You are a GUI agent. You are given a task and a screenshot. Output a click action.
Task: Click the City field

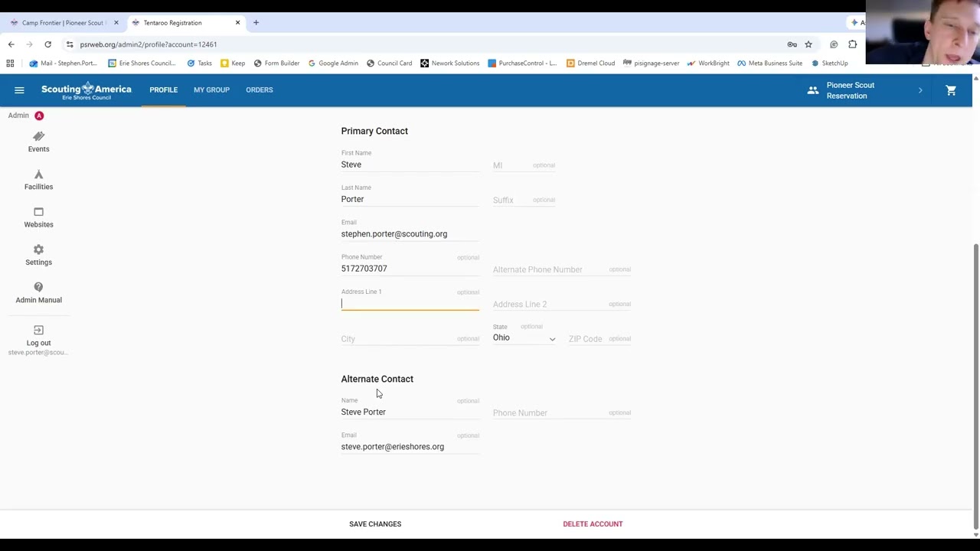click(x=410, y=338)
